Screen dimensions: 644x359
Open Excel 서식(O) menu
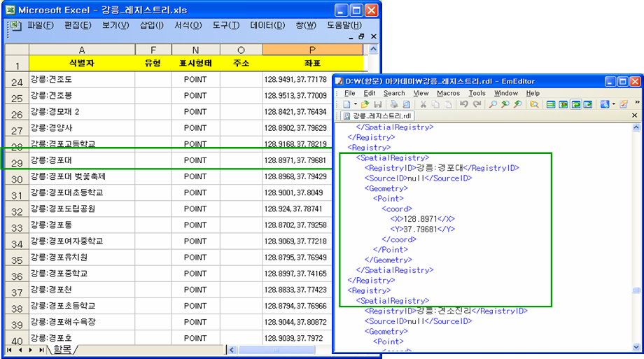[x=188, y=25]
